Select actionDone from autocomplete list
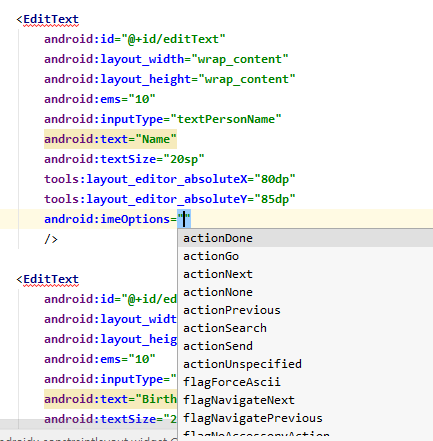433x441 pixels. click(305, 238)
